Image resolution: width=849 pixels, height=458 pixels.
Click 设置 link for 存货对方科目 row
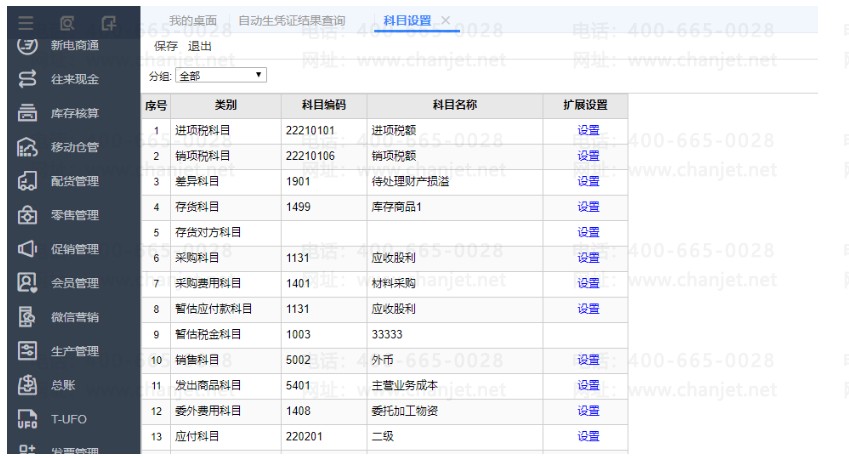pos(588,232)
